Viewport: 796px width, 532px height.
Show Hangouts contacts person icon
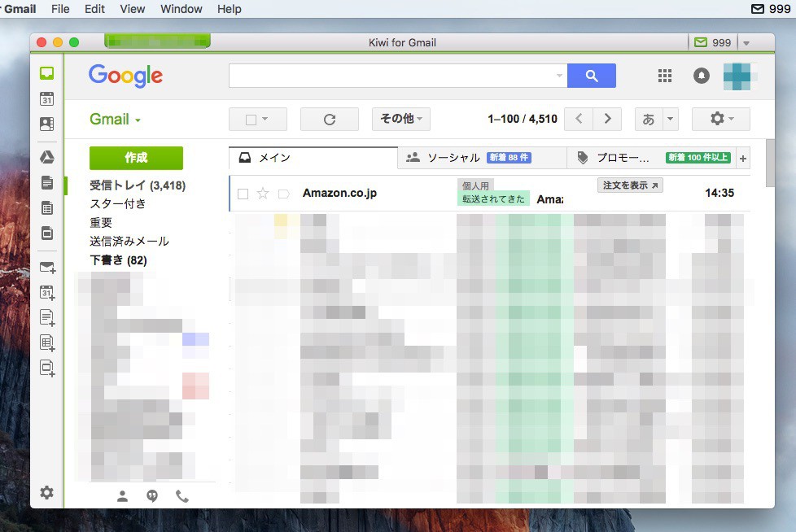tap(122, 496)
